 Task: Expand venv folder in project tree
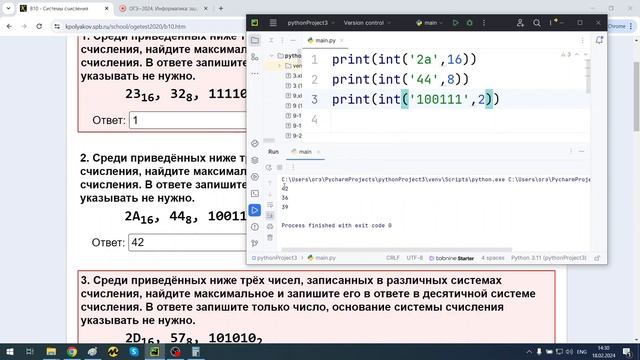click(x=280, y=66)
